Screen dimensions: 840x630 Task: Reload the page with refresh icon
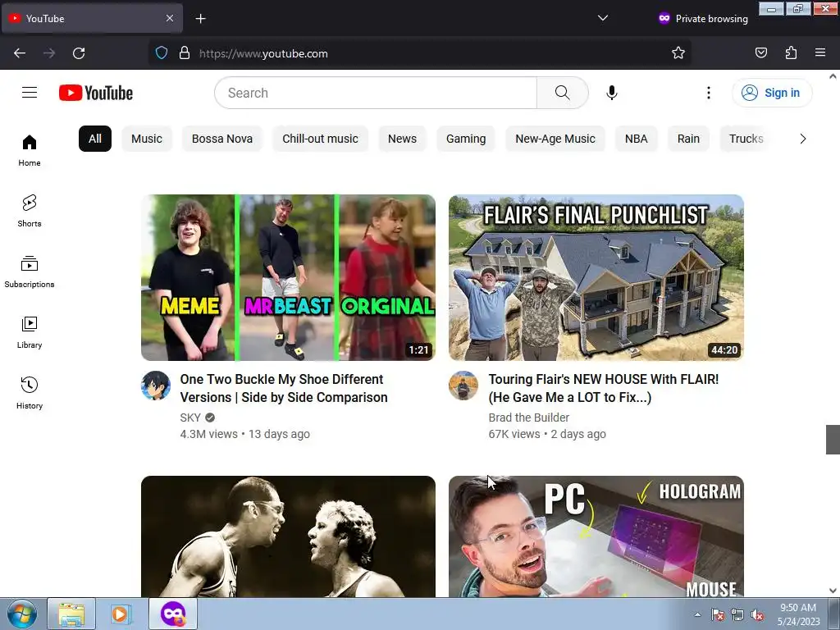click(79, 53)
